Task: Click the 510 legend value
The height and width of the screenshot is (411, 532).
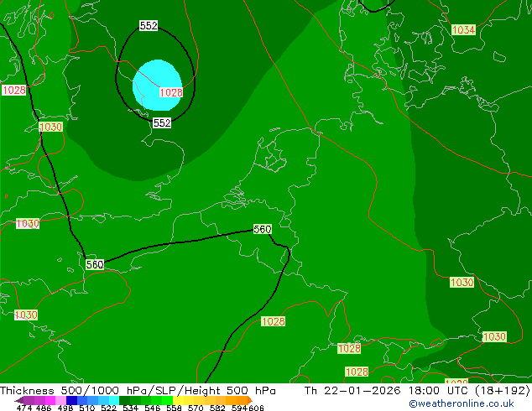Action: (x=87, y=408)
